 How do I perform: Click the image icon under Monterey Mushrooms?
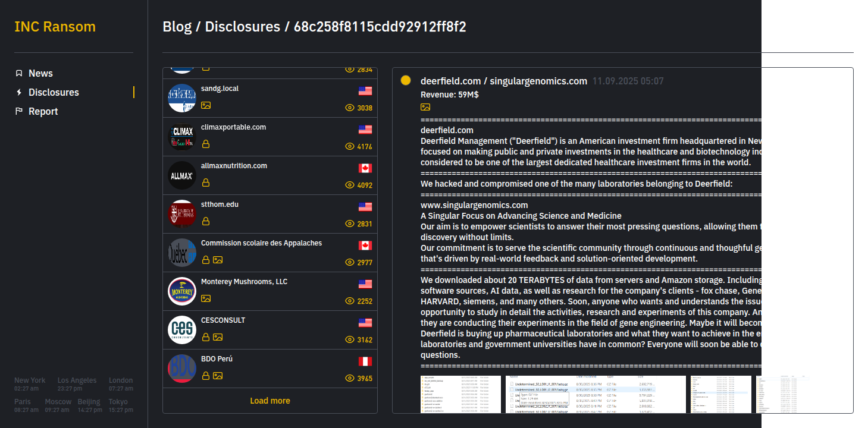pos(206,298)
